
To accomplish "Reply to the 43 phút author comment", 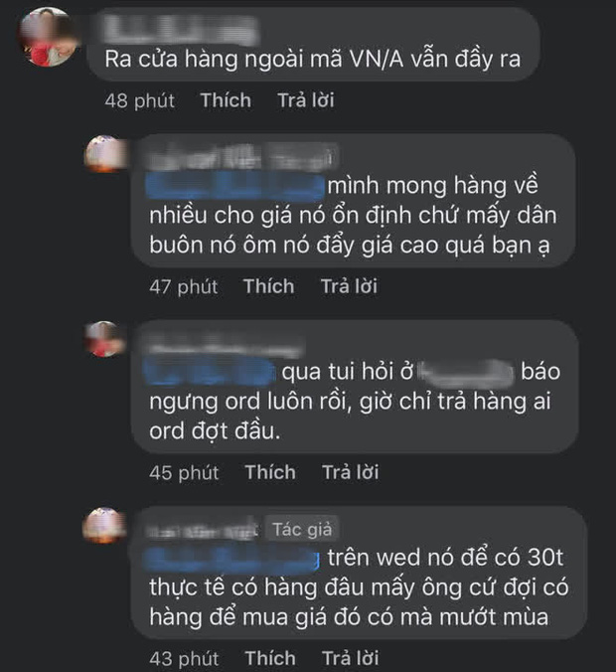I will coord(351,658).
